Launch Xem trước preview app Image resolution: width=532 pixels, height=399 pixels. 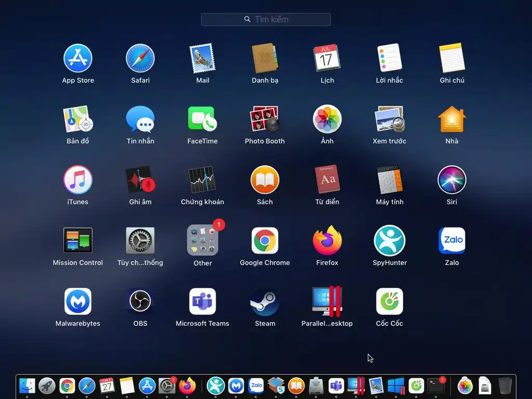pos(390,119)
